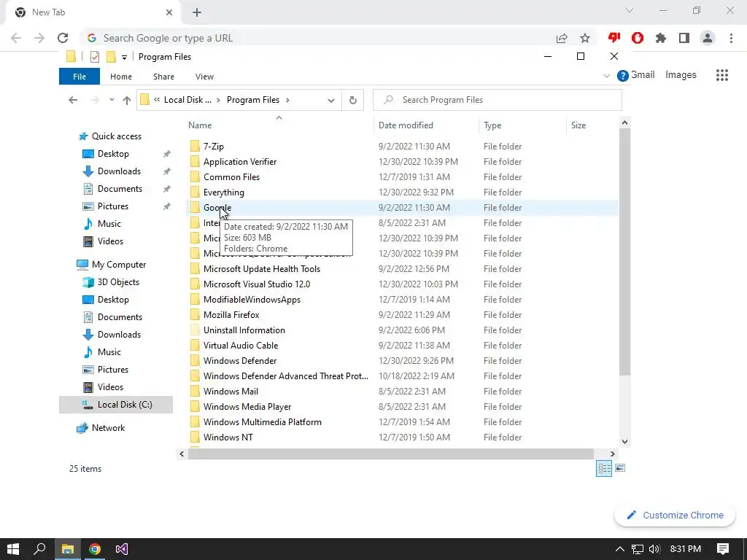Screen dimensions: 747x560
Task: Click the Program Files breadcrumb
Action: [253, 100]
